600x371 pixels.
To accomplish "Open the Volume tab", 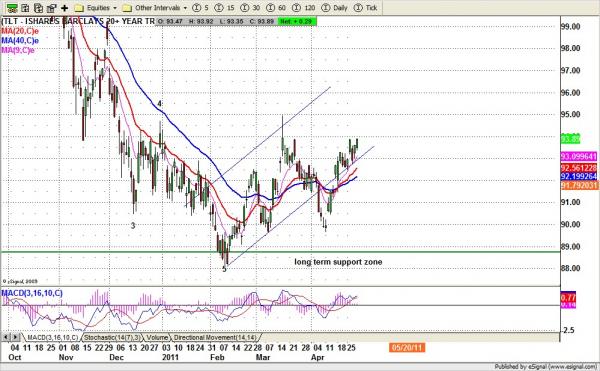I will [x=157, y=337].
